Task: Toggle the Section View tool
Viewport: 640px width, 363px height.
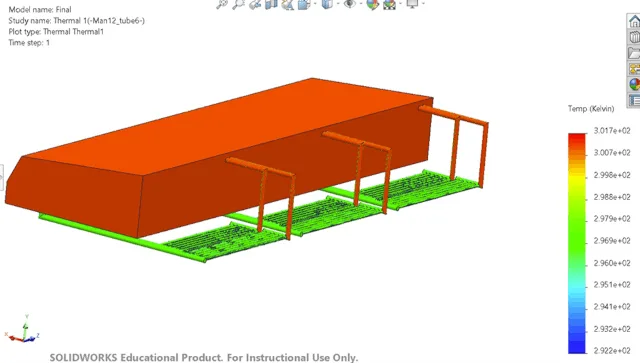Action: [271, 4]
